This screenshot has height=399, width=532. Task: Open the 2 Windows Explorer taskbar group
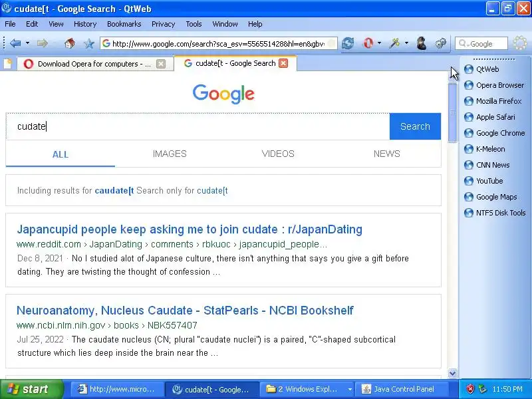[x=307, y=389]
